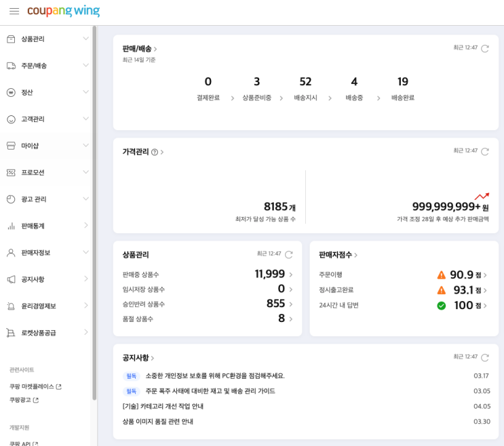Click the 주문/배송 truck icon
The height and width of the screenshot is (446, 504).
pyautogui.click(x=11, y=66)
